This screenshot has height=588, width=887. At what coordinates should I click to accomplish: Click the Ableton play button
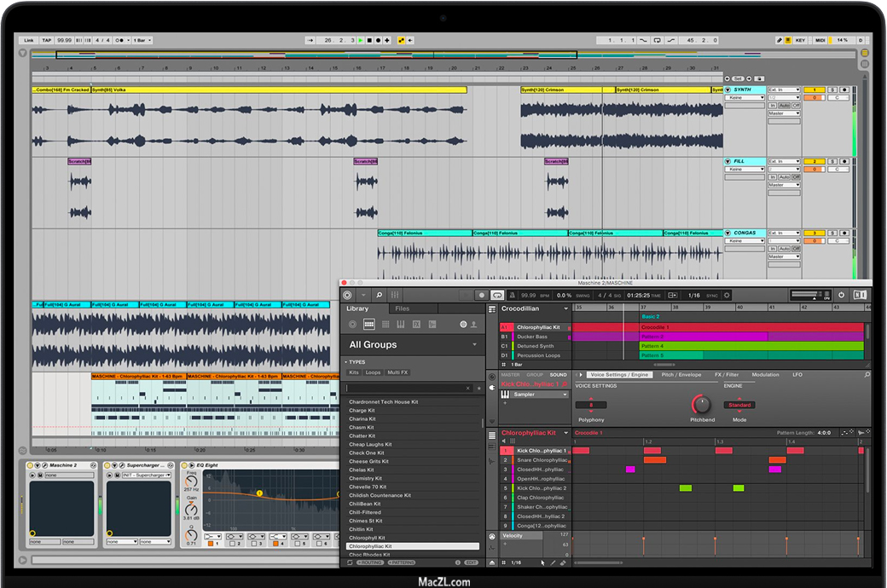(x=361, y=40)
